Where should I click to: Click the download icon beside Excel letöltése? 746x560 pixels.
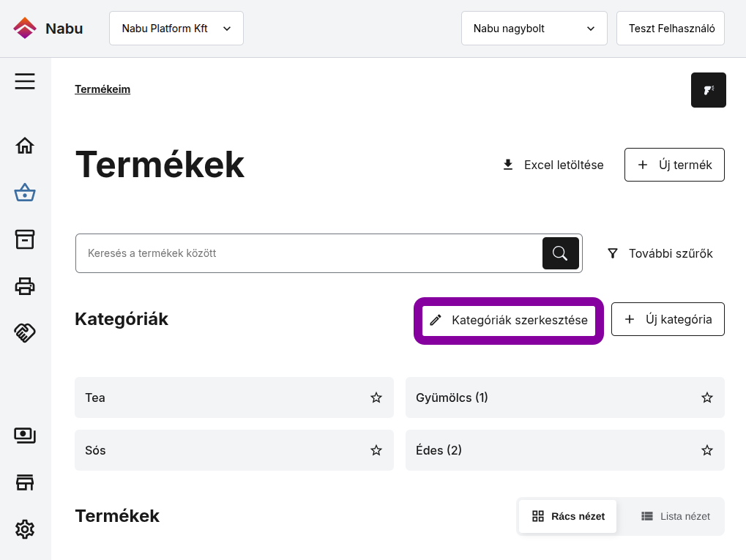[x=508, y=165]
